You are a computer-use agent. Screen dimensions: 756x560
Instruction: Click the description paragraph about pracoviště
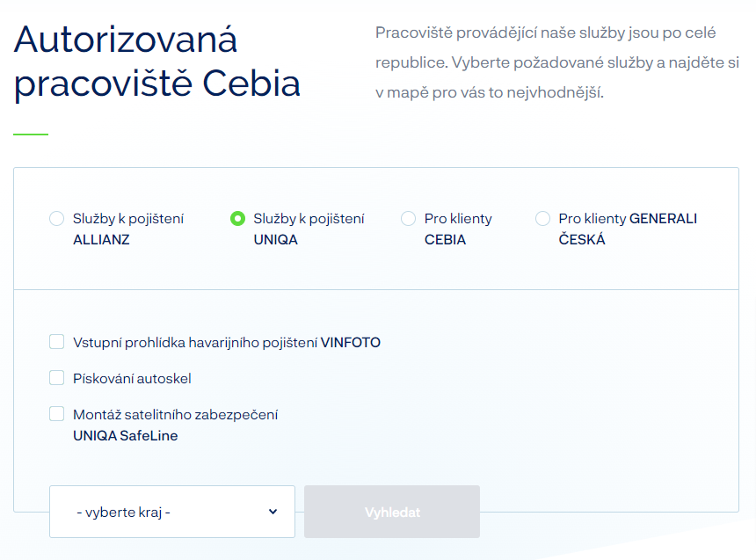click(556, 62)
